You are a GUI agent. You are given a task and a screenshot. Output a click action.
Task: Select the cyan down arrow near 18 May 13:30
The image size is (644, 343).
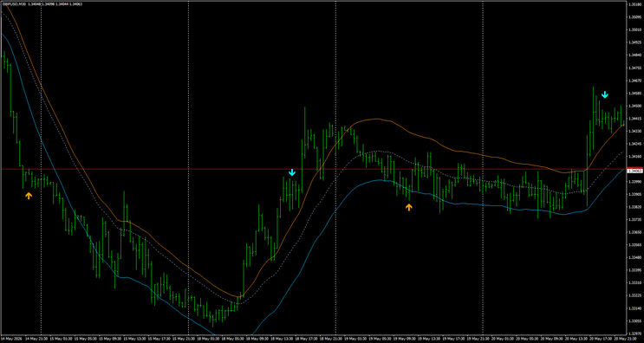pos(292,172)
